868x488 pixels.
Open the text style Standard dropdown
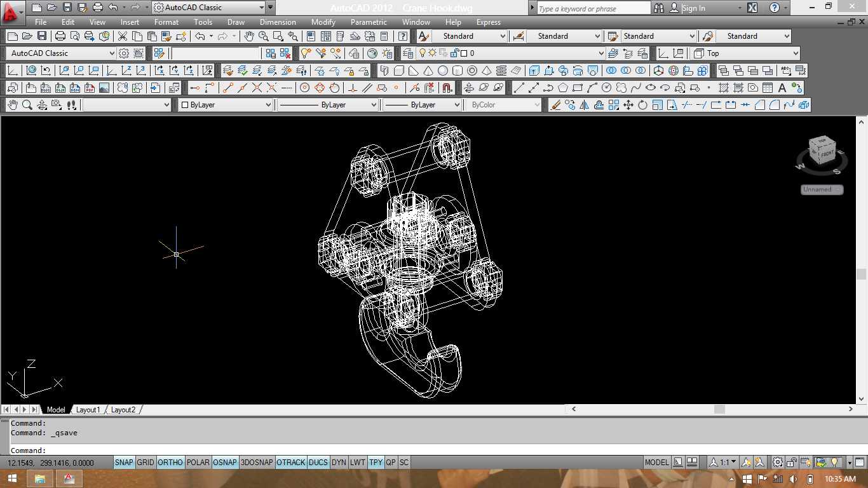click(x=470, y=36)
